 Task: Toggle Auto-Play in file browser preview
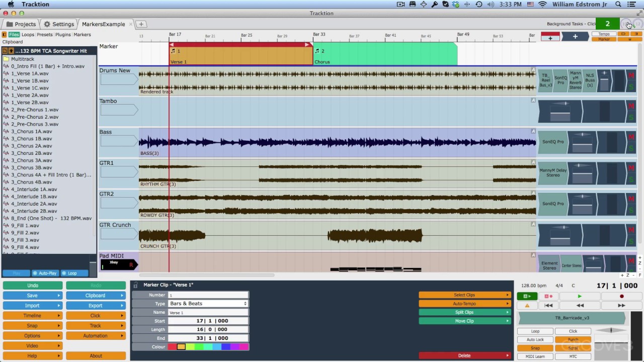pos(45,274)
